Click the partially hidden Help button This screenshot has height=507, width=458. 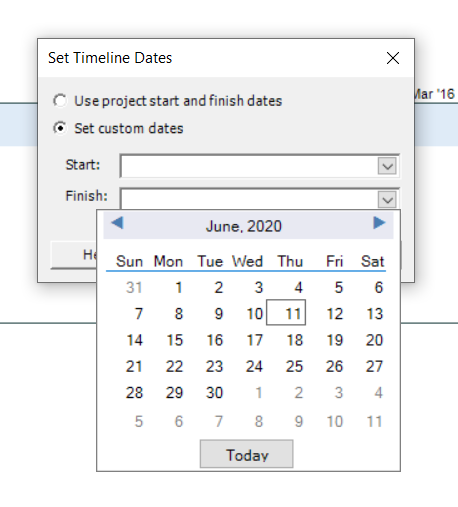(74, 255)
